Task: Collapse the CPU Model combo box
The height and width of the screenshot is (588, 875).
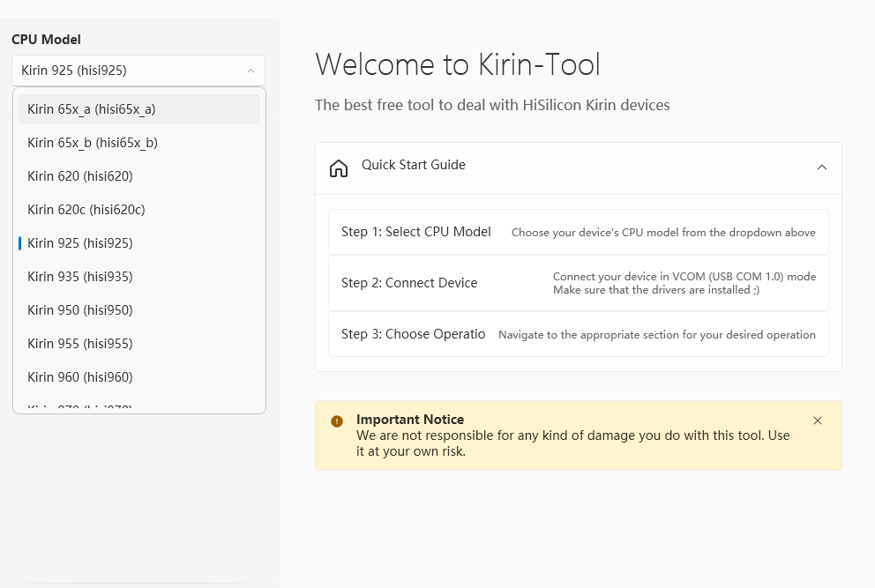Action: pyautogui.click(x=138, y=71)
